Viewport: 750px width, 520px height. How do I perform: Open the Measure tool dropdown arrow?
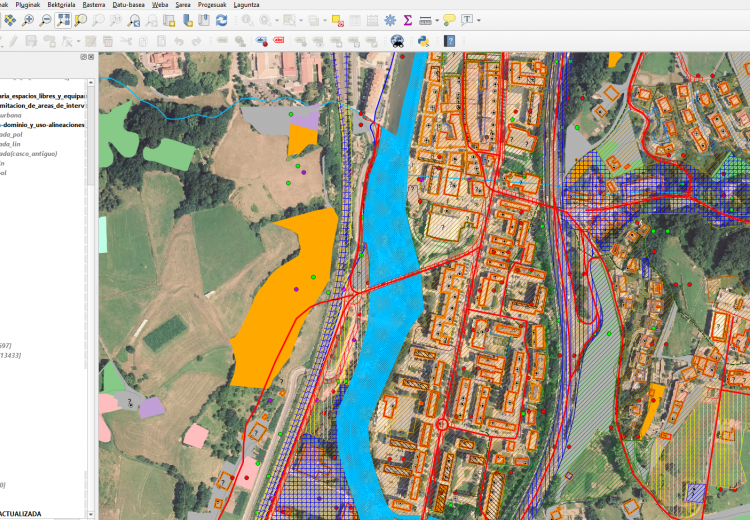tap(437, 20)
